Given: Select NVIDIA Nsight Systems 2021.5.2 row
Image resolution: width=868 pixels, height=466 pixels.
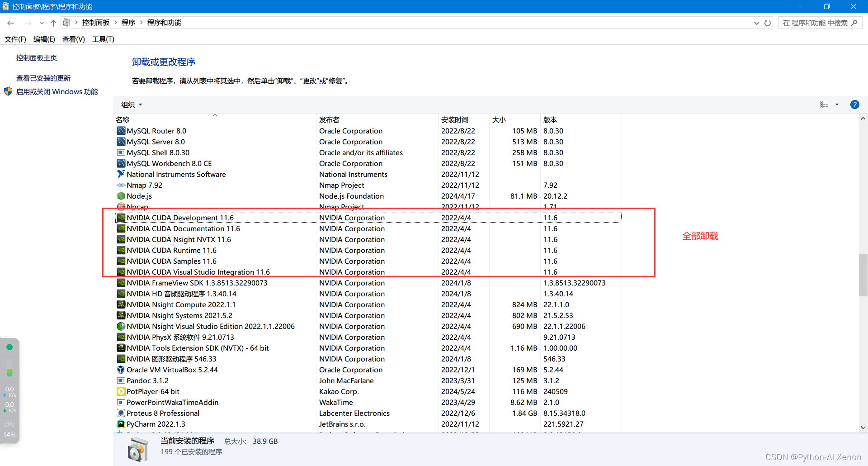Looking at the screenshot, I should point(368,315).
